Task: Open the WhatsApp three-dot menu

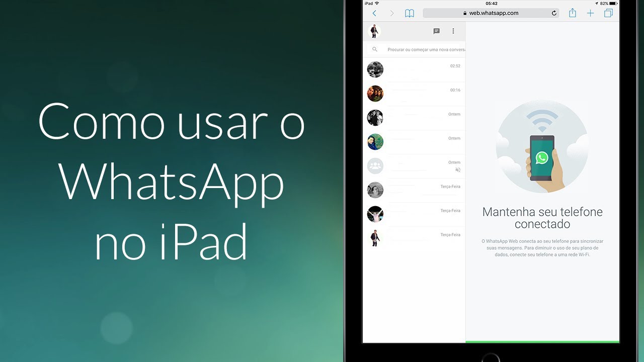Action: (x=453, y=31)
